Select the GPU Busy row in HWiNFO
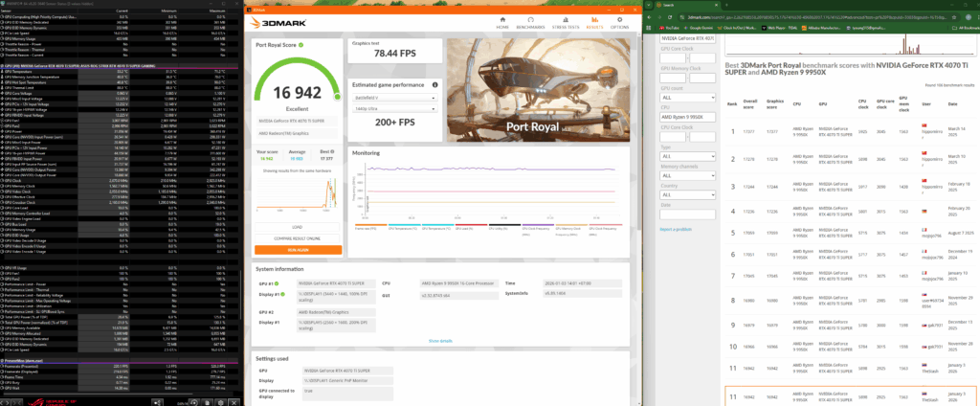The image size is (980, 406). [120, 383]
